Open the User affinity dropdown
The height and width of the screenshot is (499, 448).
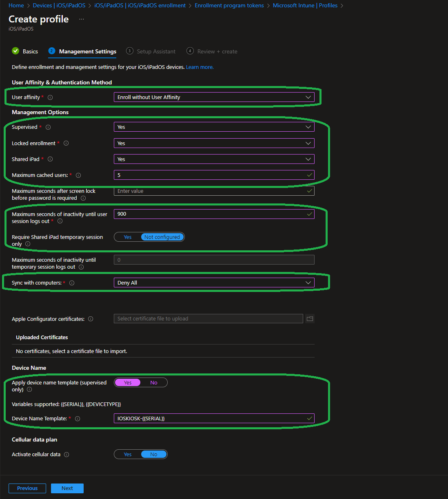[214, 97]
